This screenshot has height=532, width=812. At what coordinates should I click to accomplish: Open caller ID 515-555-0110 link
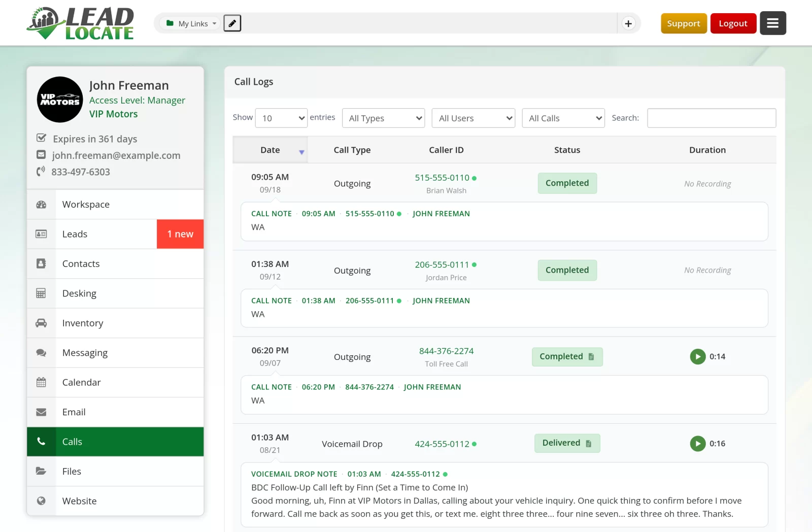442,178
